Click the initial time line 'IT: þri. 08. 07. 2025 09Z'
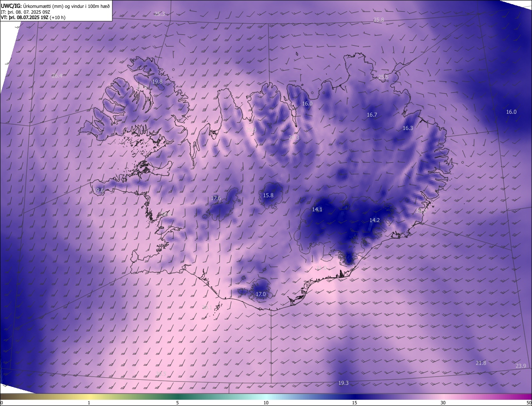Image resolution: width=532 pixels, height=406 pixels. click(x=26, y=12)
